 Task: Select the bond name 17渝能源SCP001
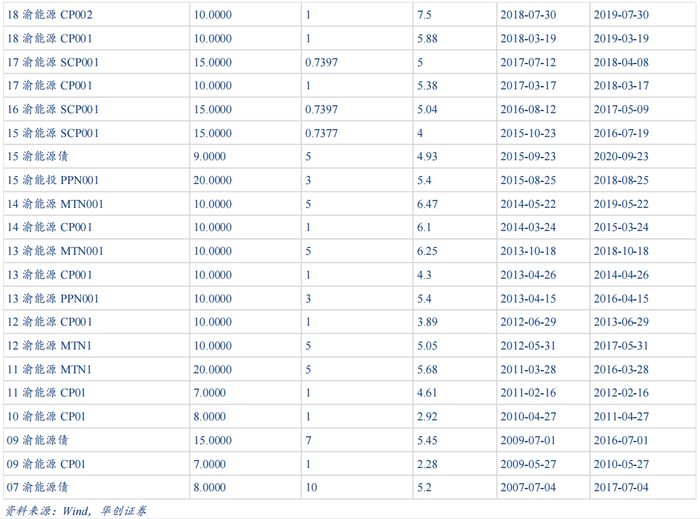(53, 62)
